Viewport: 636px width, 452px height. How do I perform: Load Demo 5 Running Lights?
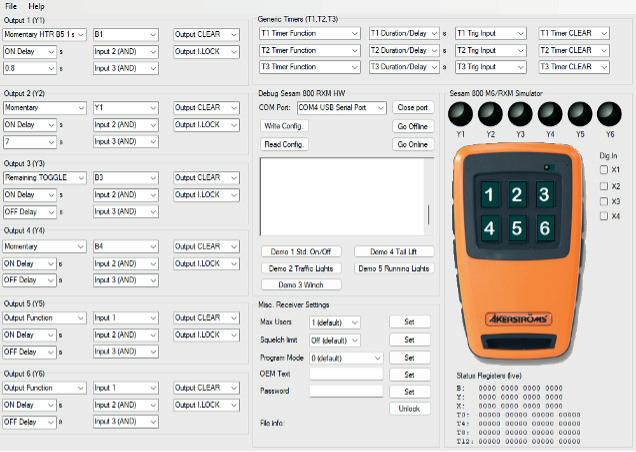tap(394, 268)
